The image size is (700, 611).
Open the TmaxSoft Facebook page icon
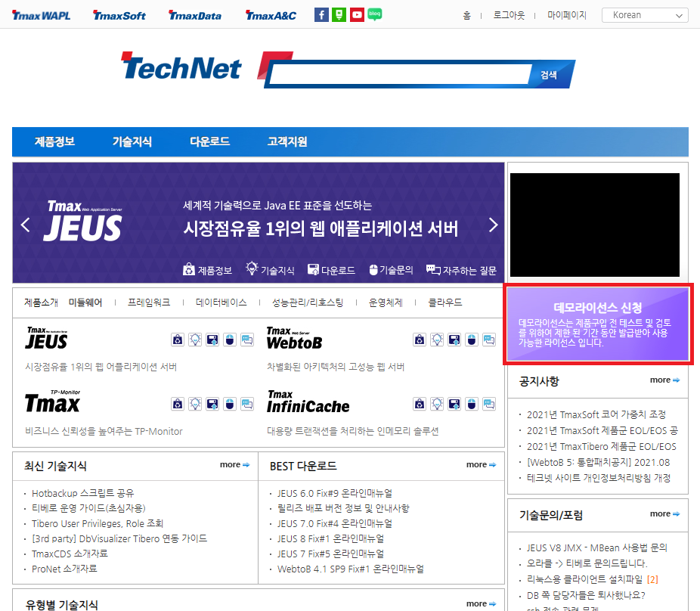tap(321, 15)
